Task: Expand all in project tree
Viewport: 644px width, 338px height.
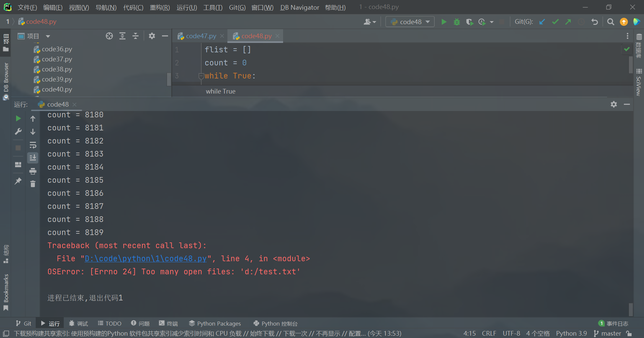Action: (122, 36)
